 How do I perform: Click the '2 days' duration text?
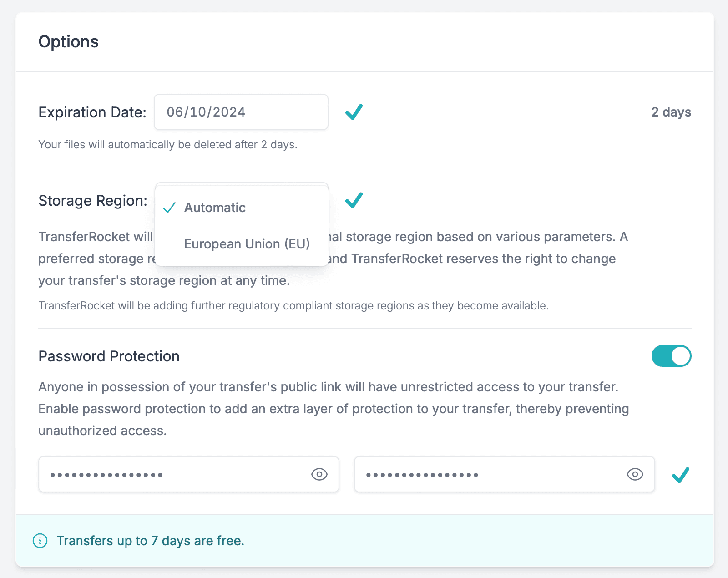click(x=671, y=112)
